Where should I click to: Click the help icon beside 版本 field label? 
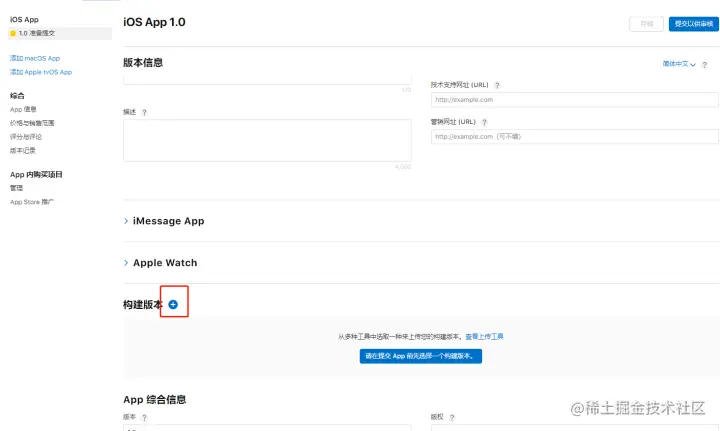(144, 417)
